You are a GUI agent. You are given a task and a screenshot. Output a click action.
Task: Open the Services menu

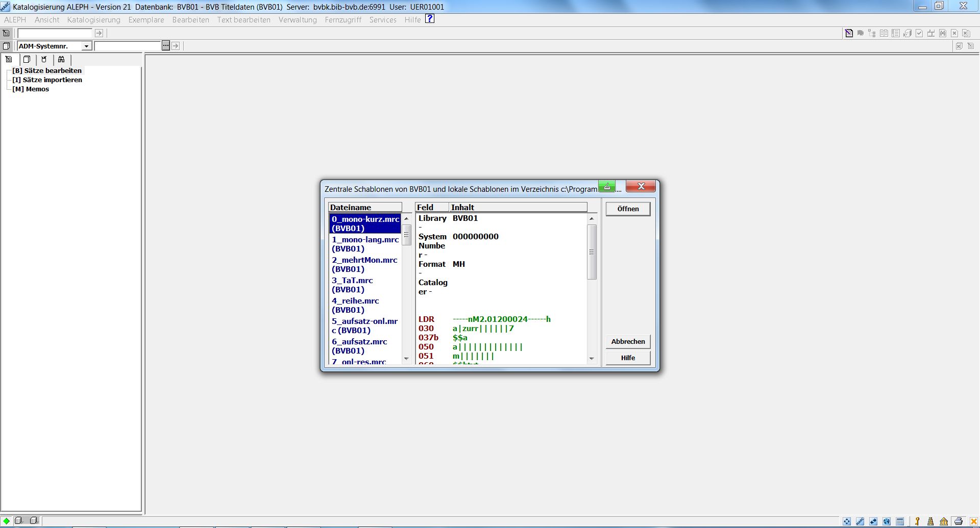[x=383, y=20]
